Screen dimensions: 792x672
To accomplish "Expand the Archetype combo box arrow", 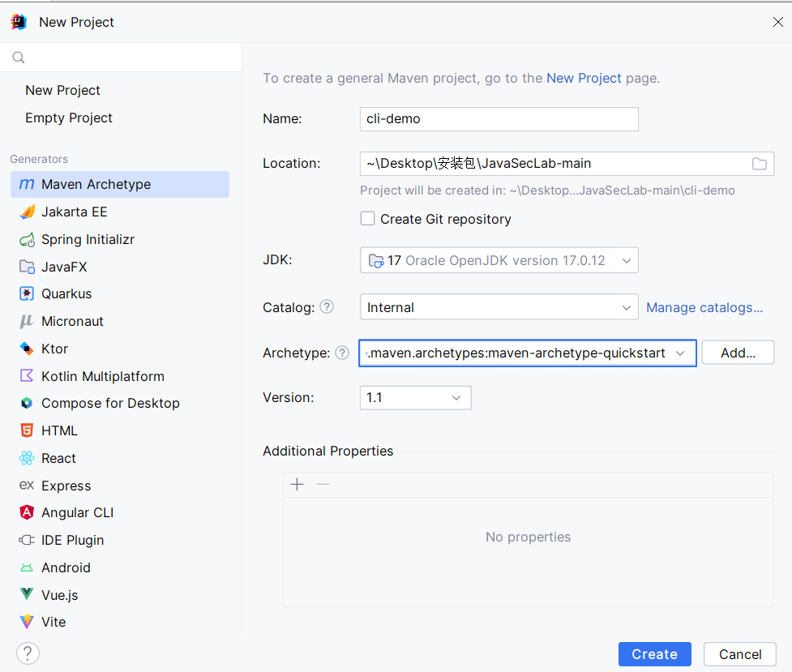I will [680, 353].
